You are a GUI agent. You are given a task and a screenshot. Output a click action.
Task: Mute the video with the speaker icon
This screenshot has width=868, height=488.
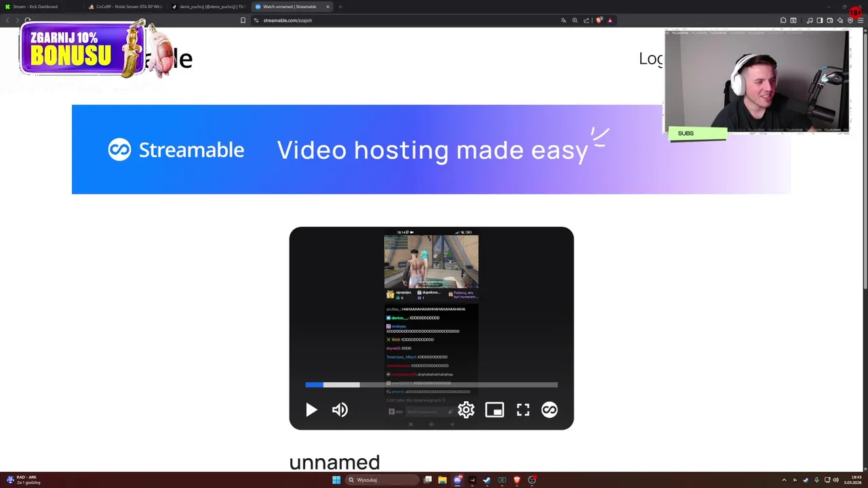(x=340, y=409)
